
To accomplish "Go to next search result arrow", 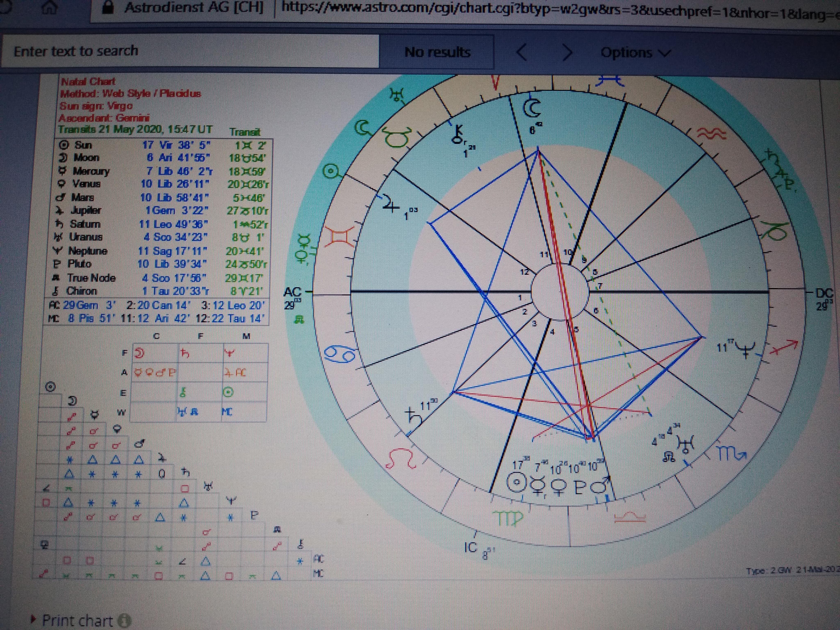I will (567, 52).
